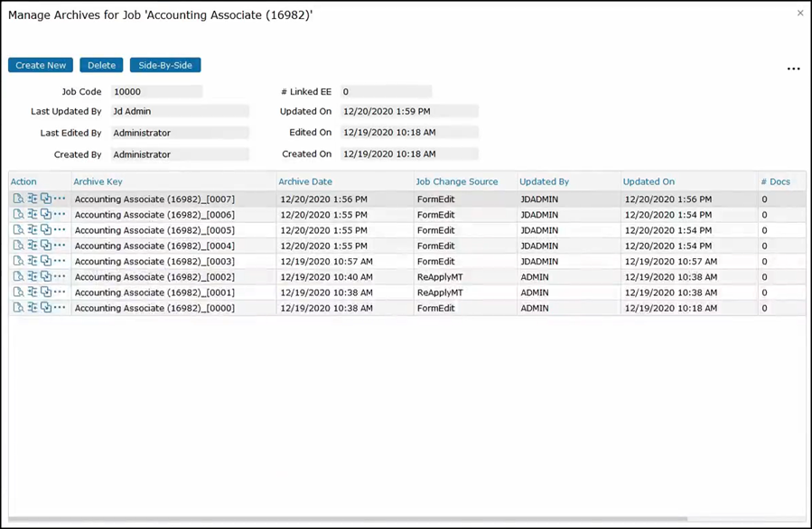This screenshot has height=529, width=812.
Task: Click the Updated By column header
Action: coord(544,181)
